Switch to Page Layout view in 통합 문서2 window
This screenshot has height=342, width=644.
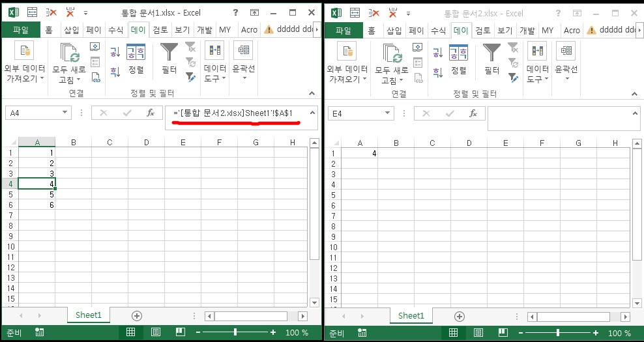click(478, 333)
